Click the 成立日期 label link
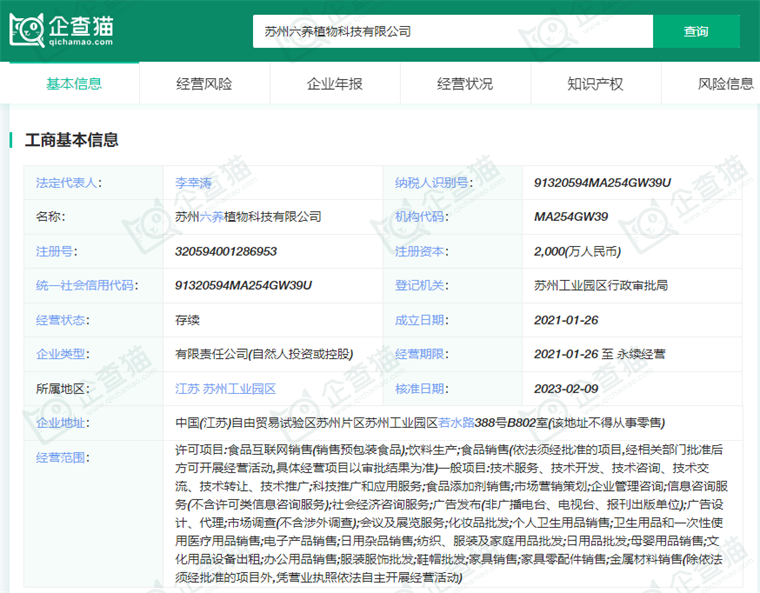The width and height of the screenshot is (760, 593). [419, 320]
